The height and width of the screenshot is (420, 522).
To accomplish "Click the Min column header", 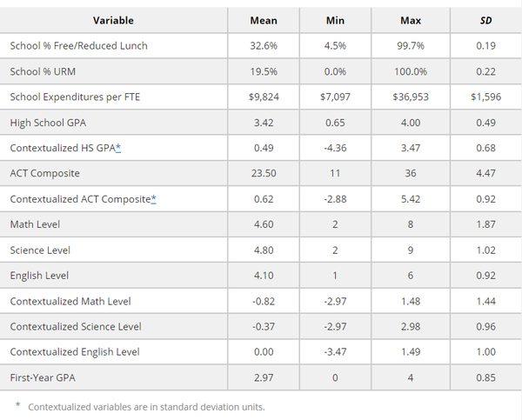I will click(334, 19).
